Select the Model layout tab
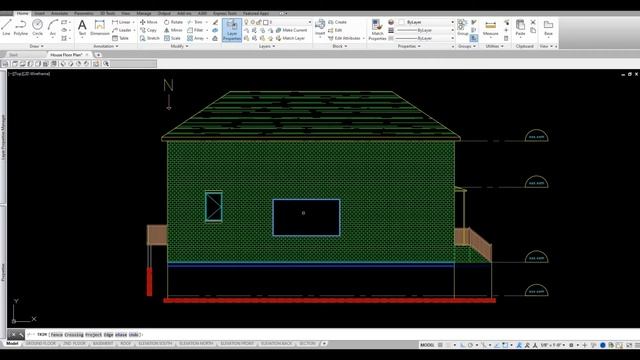The image size is (640, 360). tap(12, 344)
